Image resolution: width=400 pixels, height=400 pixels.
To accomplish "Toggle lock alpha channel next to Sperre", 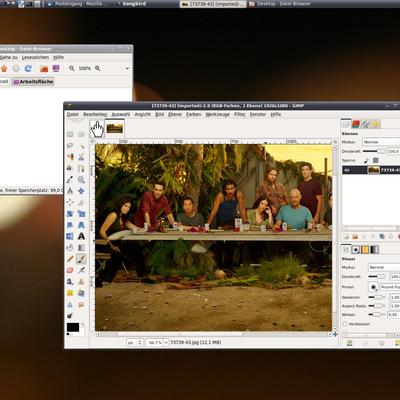I will (x=376, y=160).
